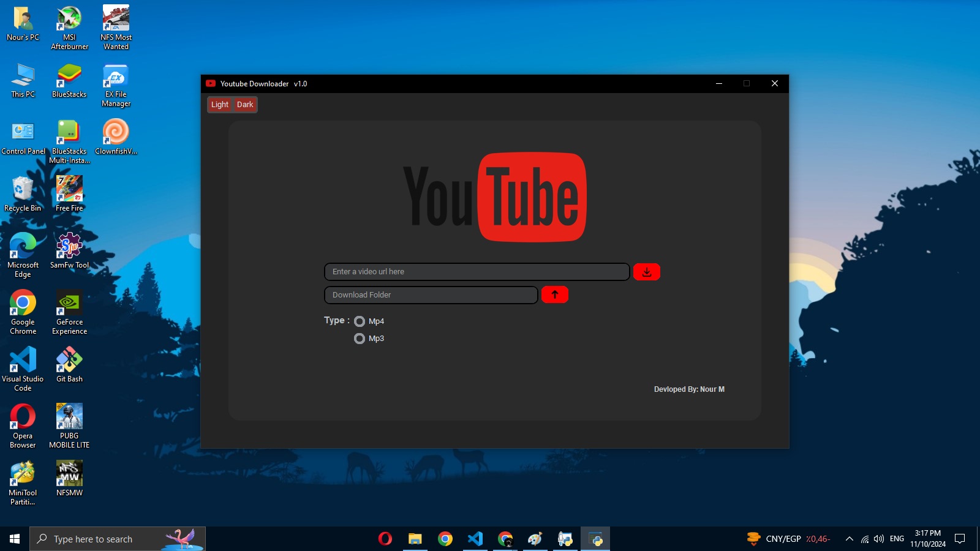
Task: Open the Windows Start menu
Action: 15,539
